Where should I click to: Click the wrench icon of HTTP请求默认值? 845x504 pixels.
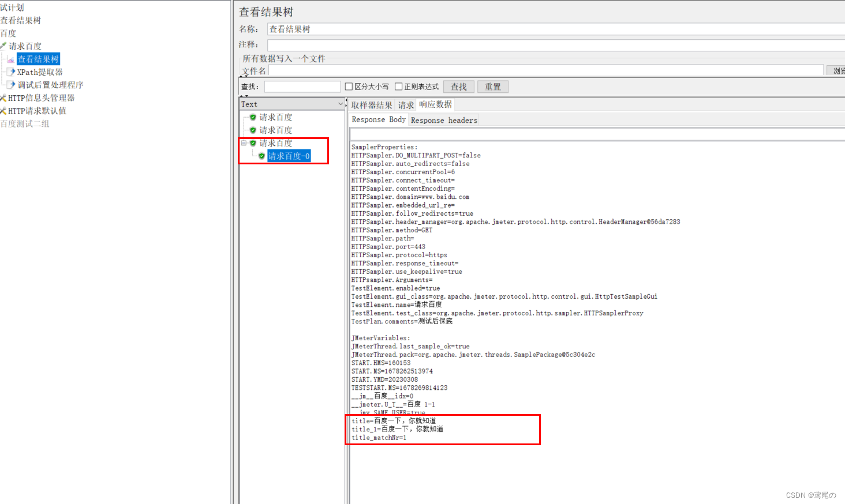(x=3, y=111)
